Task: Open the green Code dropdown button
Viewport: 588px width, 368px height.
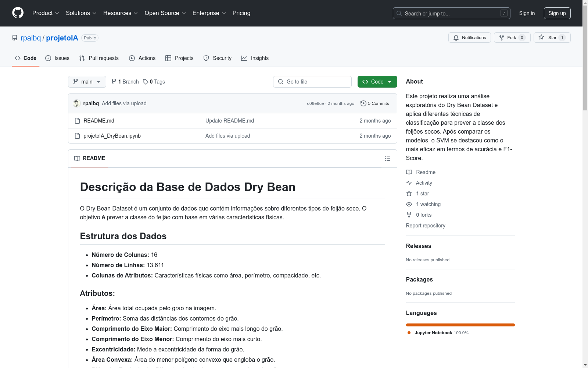Action: [377, 82]
